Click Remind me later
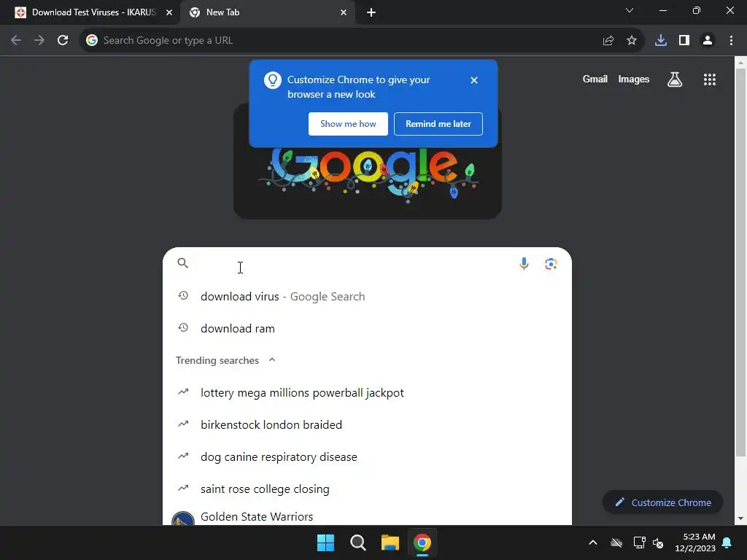The width and height of the screenshot is (747, 560). tap(438, 124)
